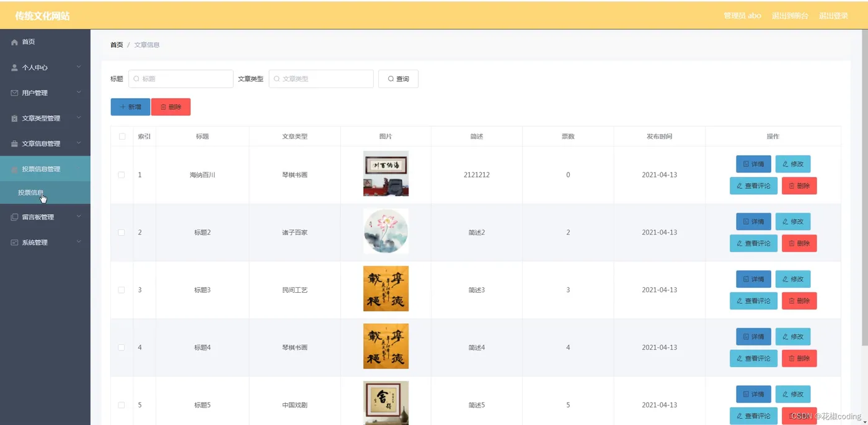Image resolution: width=868 pixels, height=425 pixels.
Task: Tick the checkbox for row 标题2
Action: coord(122,233)
